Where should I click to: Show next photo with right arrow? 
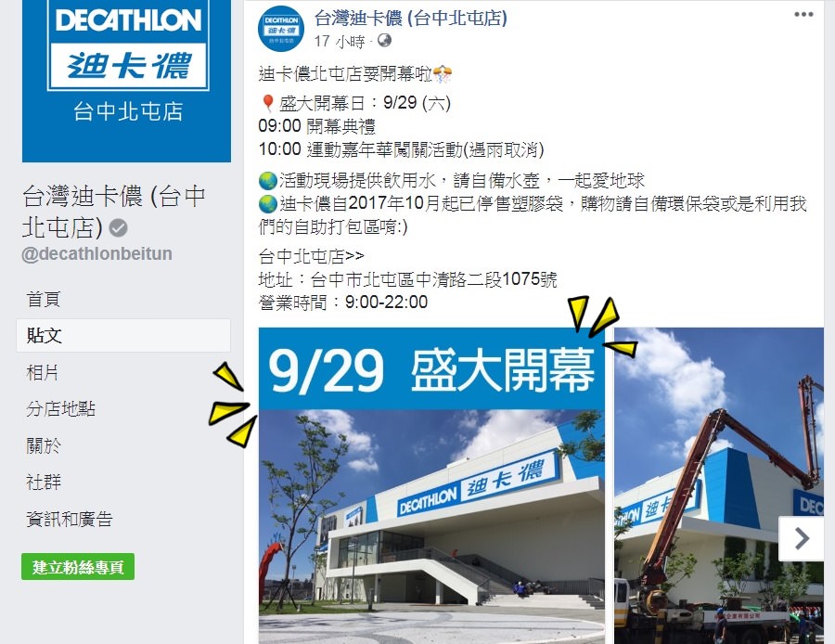802,538
